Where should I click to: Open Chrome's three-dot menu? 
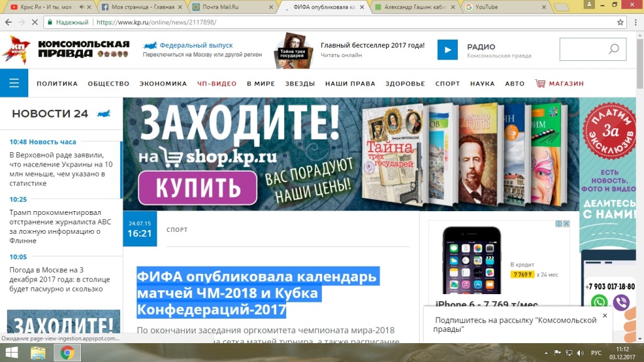click(636, 22)
